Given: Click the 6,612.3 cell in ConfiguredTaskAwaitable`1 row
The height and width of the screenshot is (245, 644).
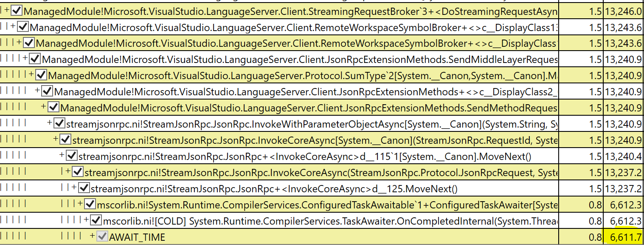Looking at the screenshot, I should pyautogui.click(x=623, y=205).
